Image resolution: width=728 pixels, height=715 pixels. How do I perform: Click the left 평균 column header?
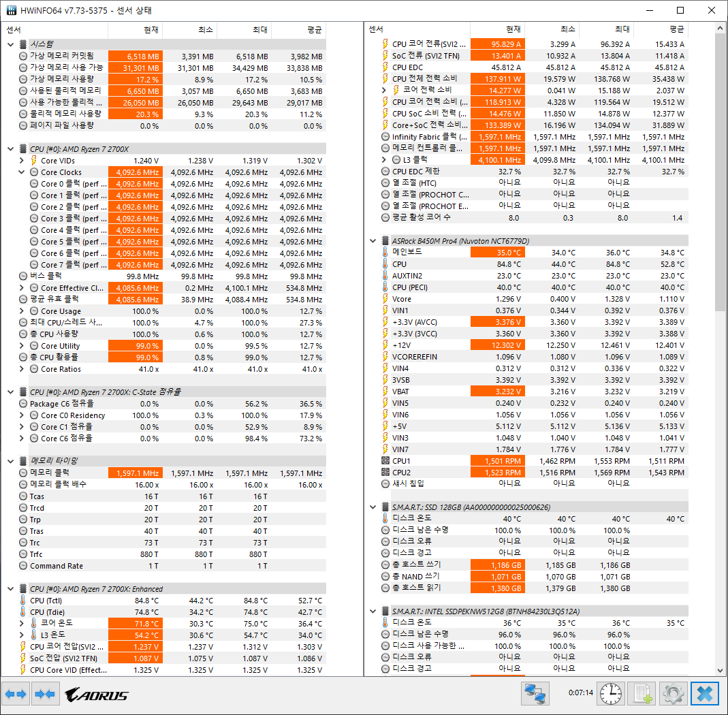tap(298, 30)
